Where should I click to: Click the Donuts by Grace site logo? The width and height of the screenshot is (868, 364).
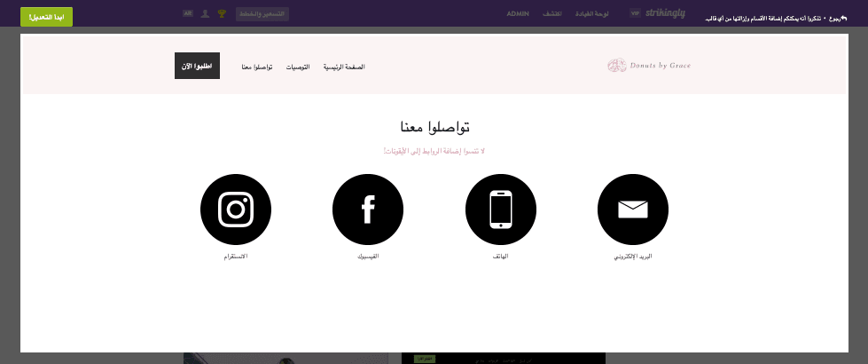tap(649, 66)
